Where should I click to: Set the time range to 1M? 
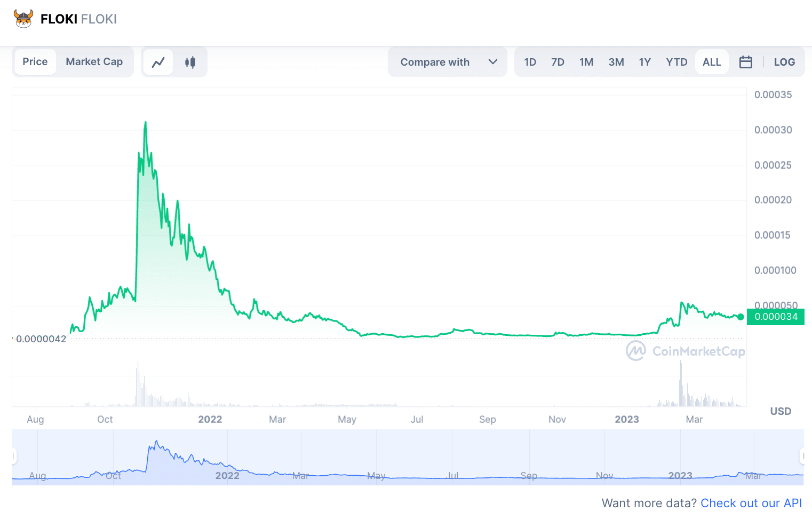tap(586, 62)
